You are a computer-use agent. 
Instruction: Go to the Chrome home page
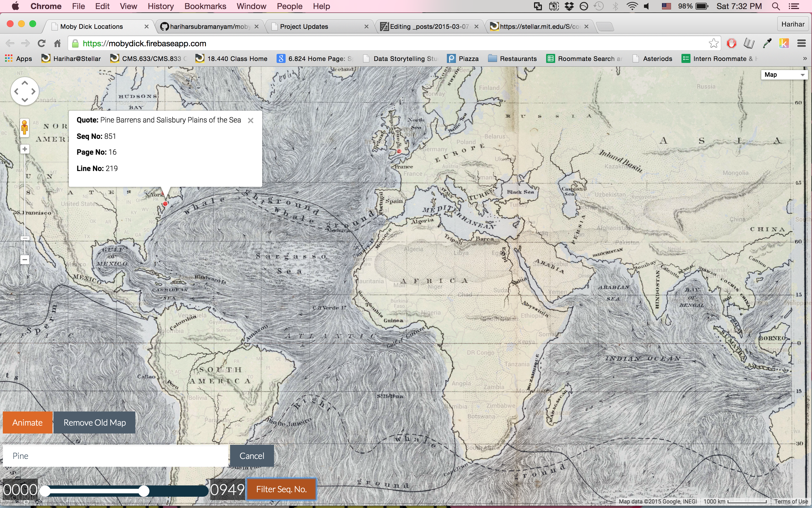(58, 43)
